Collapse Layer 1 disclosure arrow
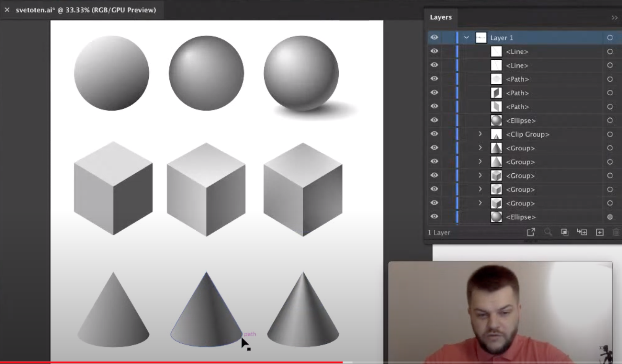Screen dimensions: 622x364 click(x=466, y=38)
